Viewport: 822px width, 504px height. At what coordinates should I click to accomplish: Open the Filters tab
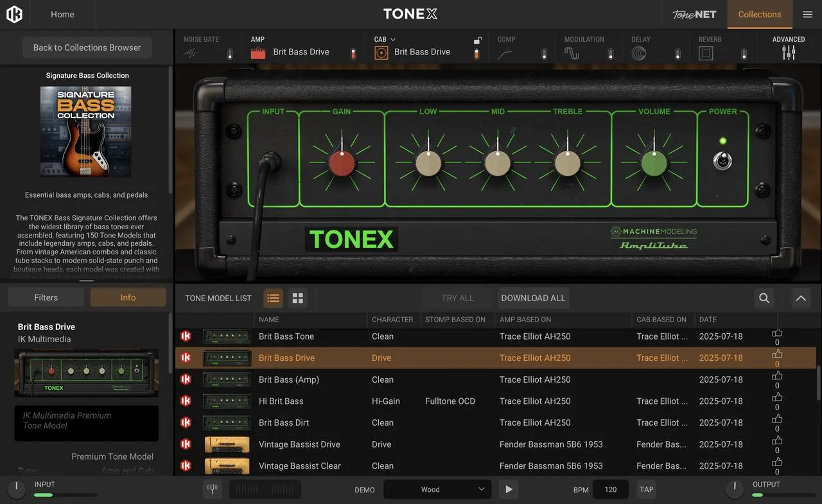[x=46, y=297]
